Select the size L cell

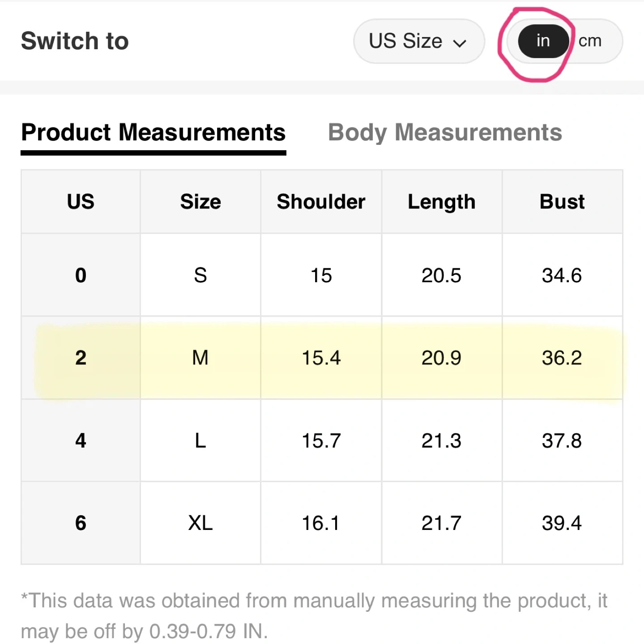[200, 441]
